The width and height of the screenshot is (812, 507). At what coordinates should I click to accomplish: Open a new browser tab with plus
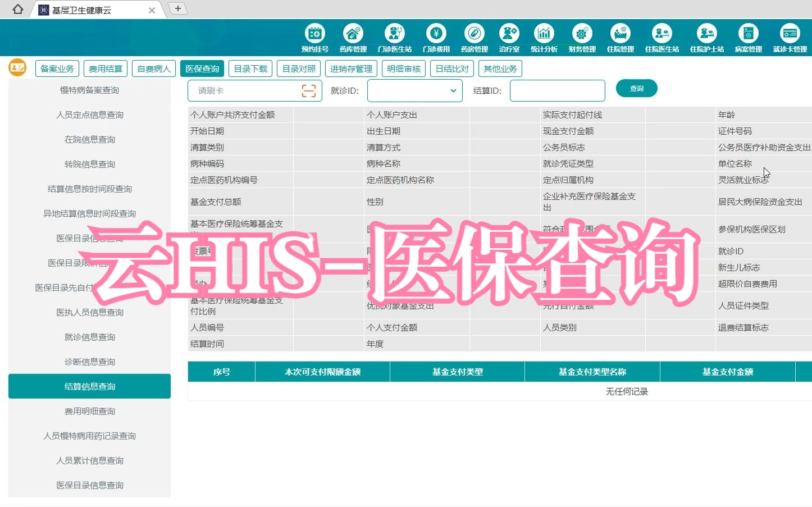pyautogui.click(x=177, y=8)
